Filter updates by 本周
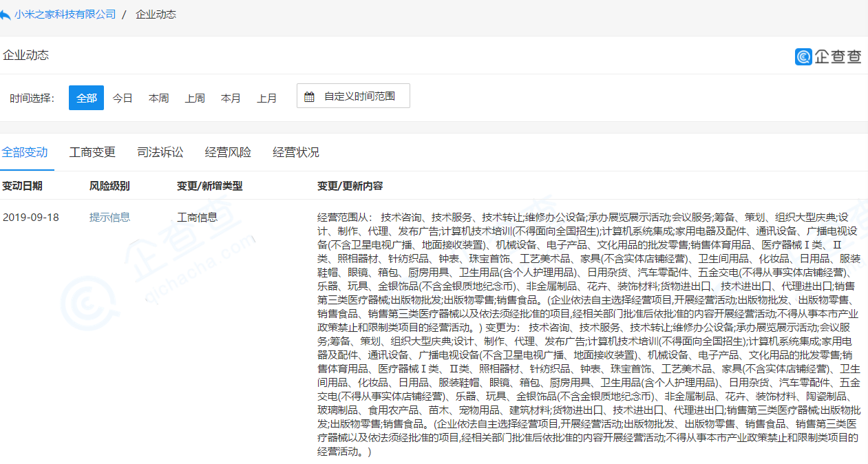This screenshot has width=868, height=464. (x=158, y=98)
